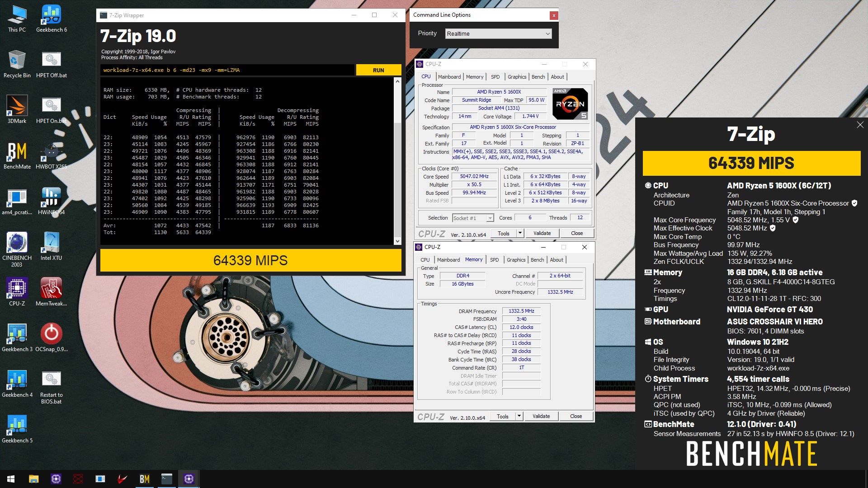The image size is (868, 488).
Task: Open SPD tab in upper CPU-Z
Action: (x=495, y=77)
